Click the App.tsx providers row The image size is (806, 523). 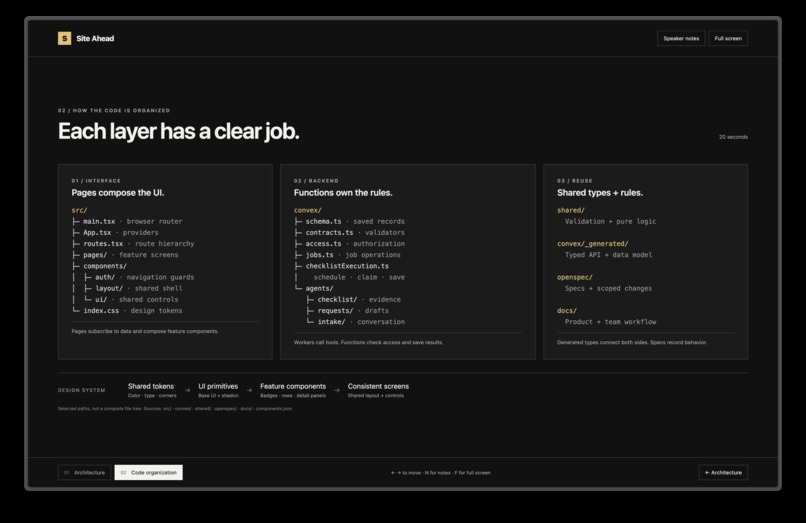115,232
